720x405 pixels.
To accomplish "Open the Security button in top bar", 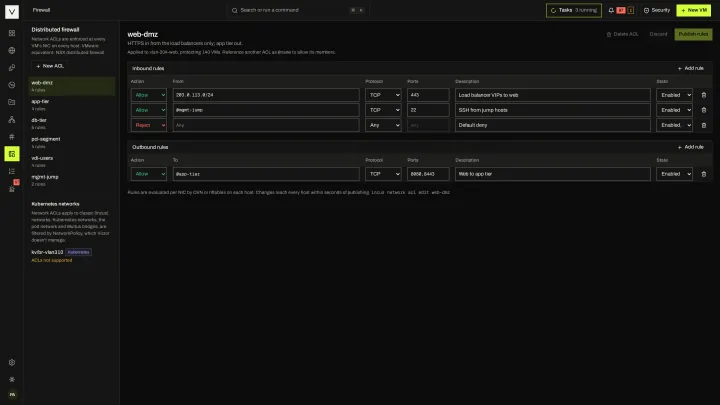I will [x=657, y=10].
